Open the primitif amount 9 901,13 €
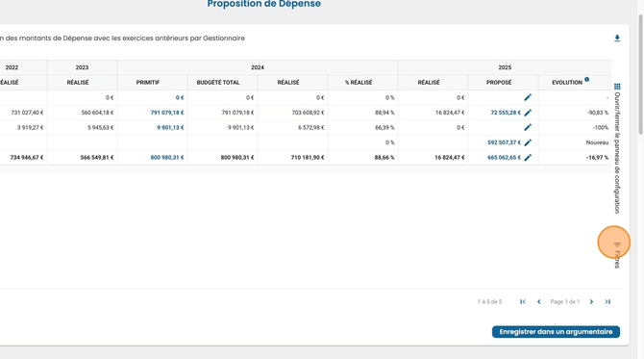The height and width of the screenshot is (359, 644). tap(170, 127)
